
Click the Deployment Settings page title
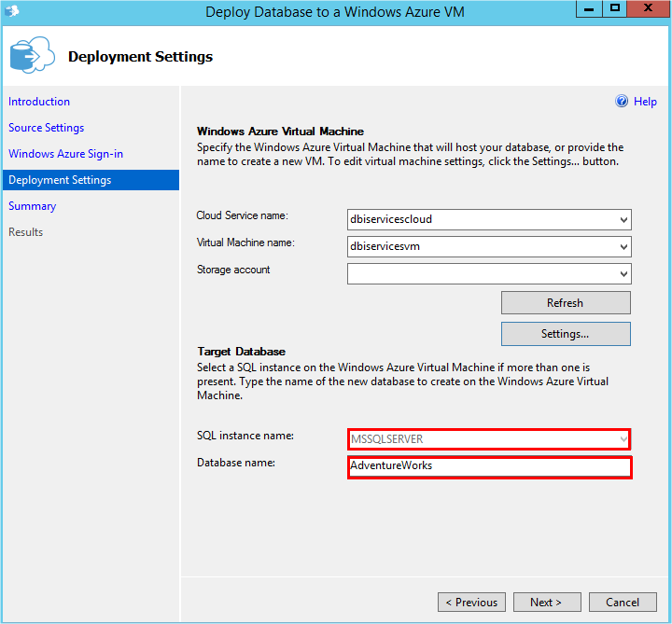click(140, 57)
